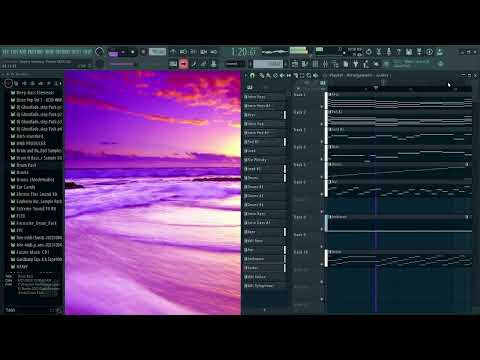Select the Keys pattern in picker

[x=265, y=115]
